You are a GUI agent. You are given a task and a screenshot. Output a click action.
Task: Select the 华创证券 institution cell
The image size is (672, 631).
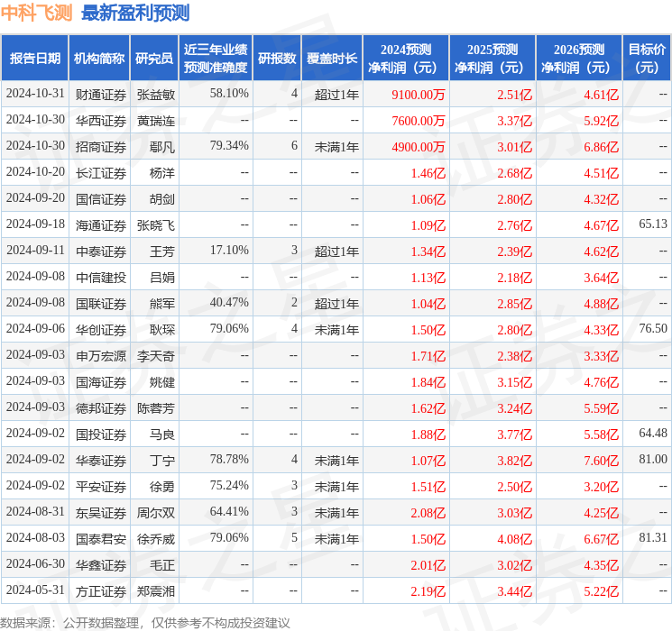coord(101,330)
